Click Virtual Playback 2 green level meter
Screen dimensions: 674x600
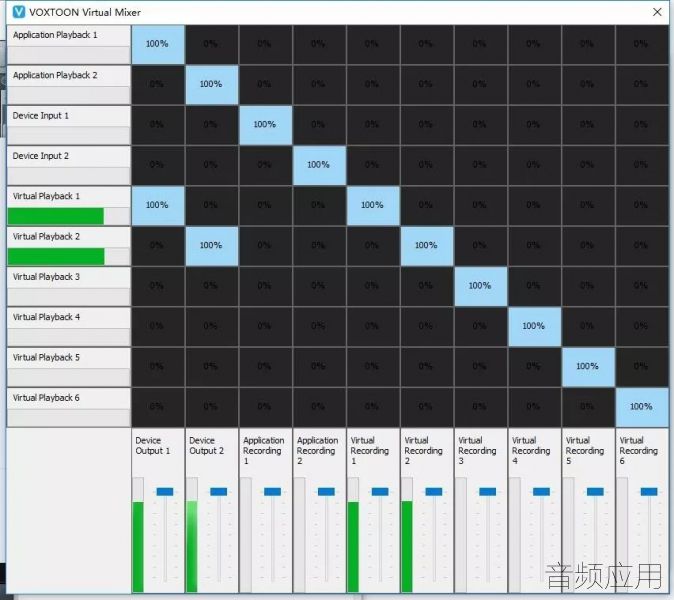coord(56,257)
